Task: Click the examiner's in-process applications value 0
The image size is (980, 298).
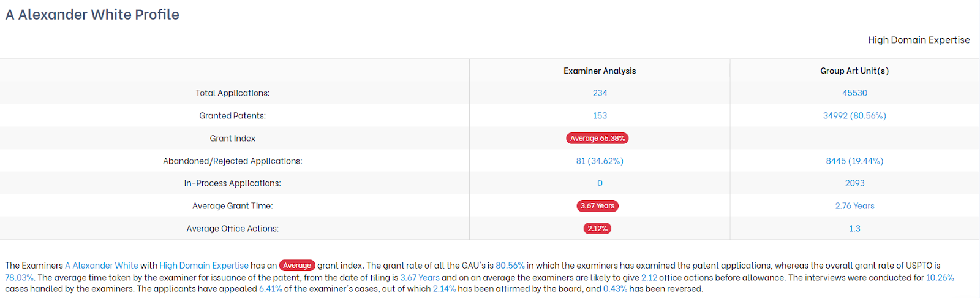Action: point(600,183)
